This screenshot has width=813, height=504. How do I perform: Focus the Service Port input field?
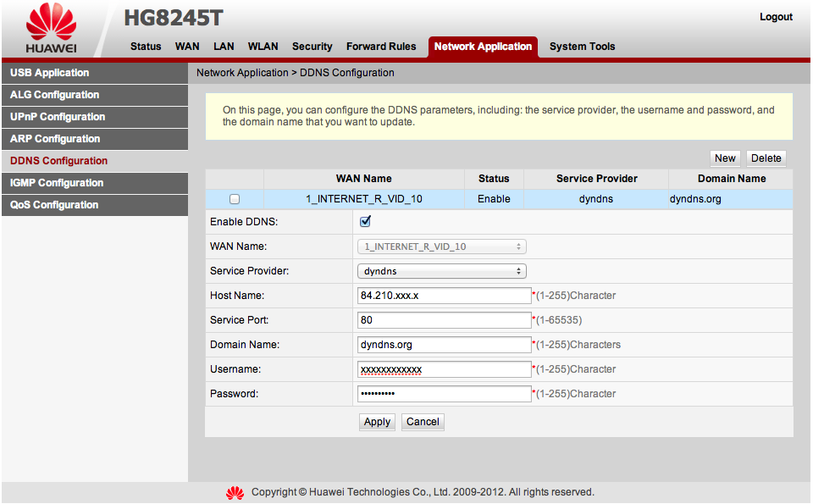pyautogui.click(x=445, y=320)
